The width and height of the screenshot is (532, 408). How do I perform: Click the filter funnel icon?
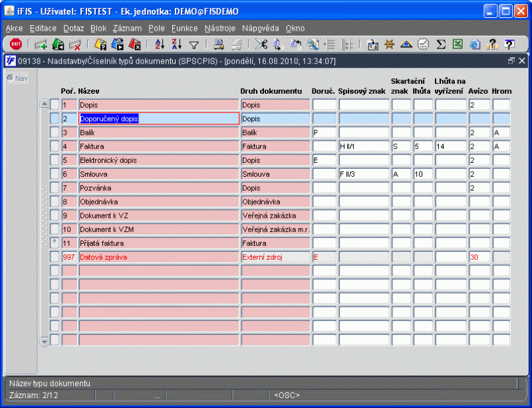[194, 45]
